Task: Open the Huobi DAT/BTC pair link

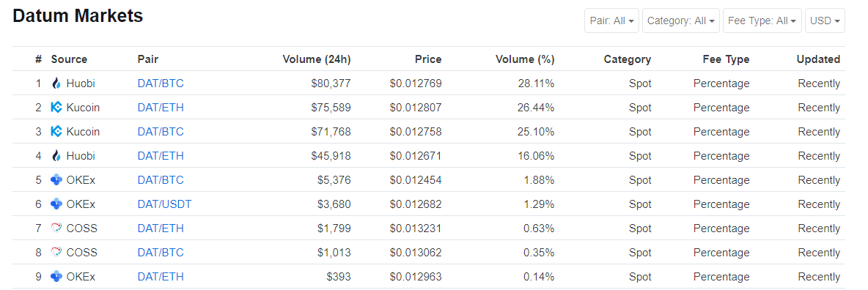Action: pos(161,83)
